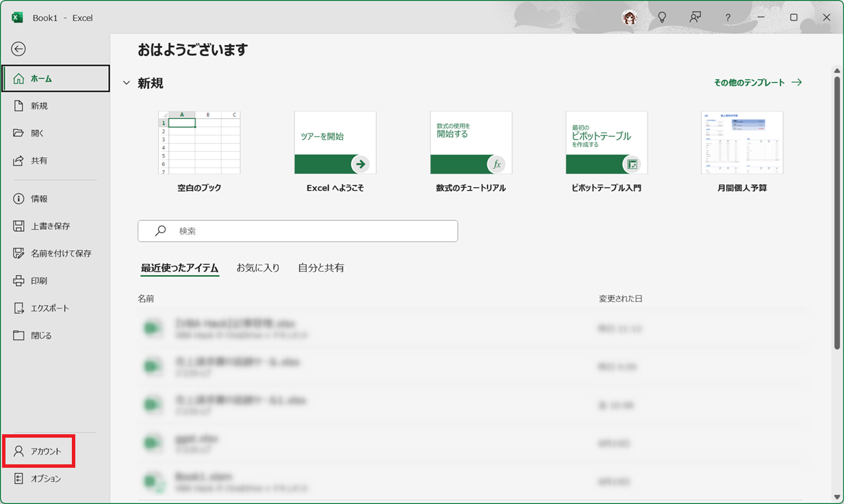
Task: Click the 開く folder icon in sidebar
Action: click(x=18, y=133)
